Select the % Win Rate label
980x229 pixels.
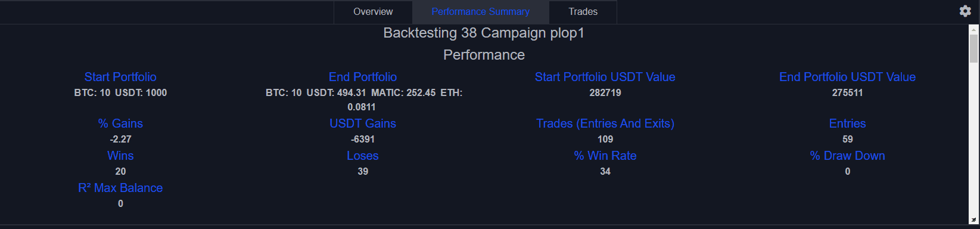click(605, 156)
